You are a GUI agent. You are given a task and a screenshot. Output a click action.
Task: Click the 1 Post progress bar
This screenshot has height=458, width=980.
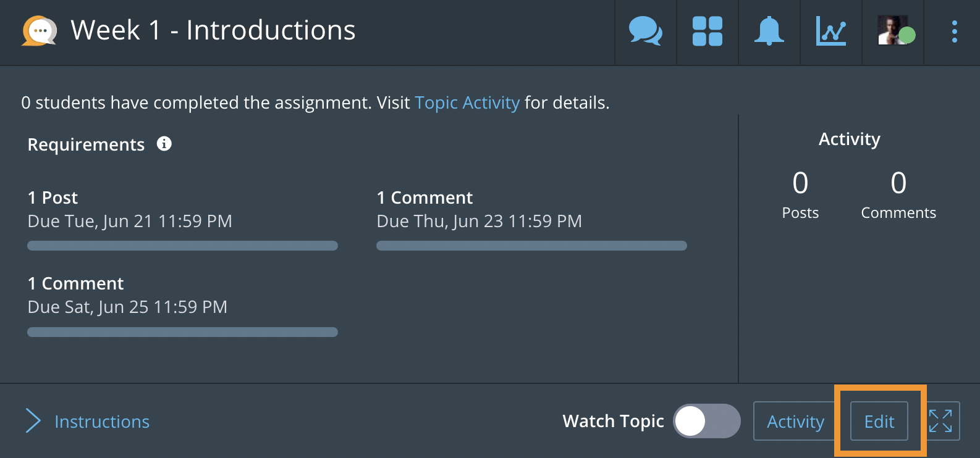click(182, 246)
